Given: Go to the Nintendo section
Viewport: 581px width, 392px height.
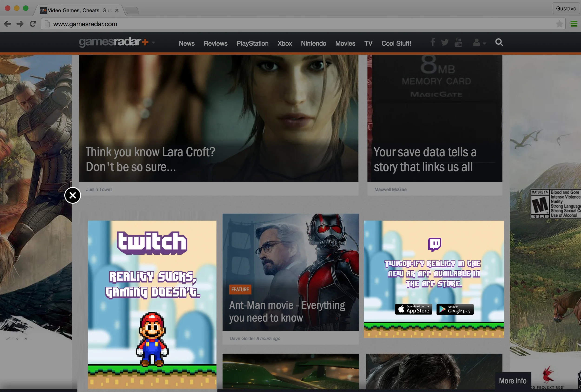Looking at the screenshot, I should (314, 43).
